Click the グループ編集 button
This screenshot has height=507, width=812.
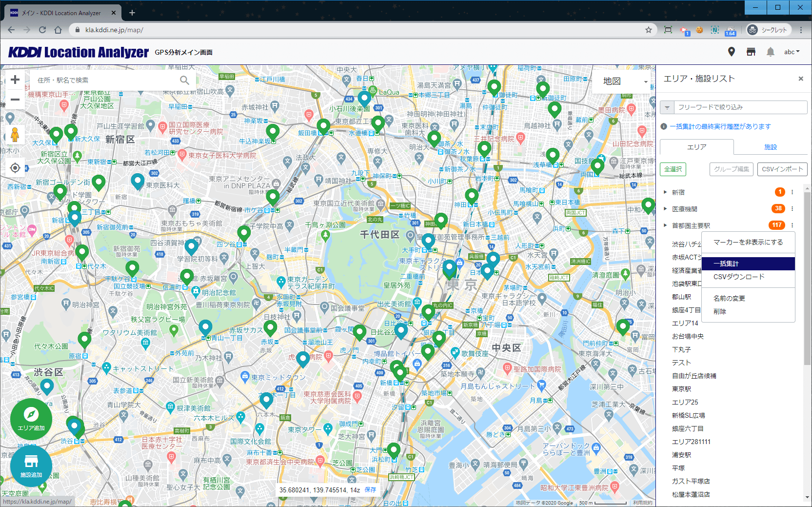(x=732, y=169)
